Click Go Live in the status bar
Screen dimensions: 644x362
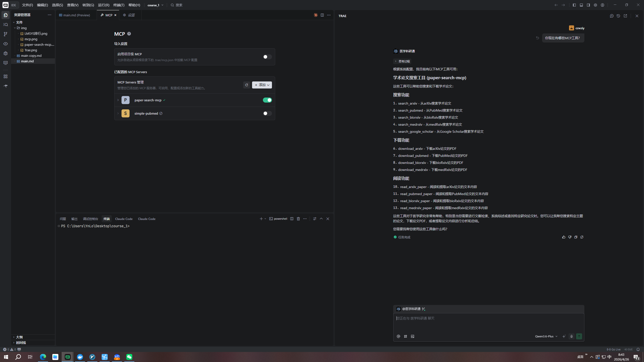[614, 349]
